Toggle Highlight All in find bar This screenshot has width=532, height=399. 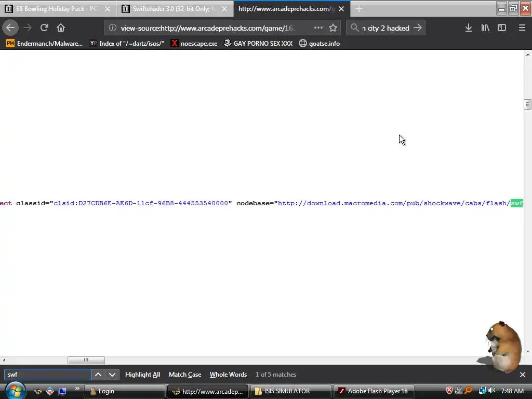[142, 375]
